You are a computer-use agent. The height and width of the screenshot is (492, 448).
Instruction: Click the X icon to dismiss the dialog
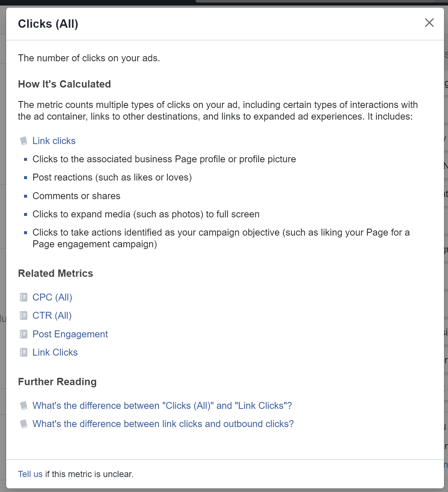pos(429,23)
